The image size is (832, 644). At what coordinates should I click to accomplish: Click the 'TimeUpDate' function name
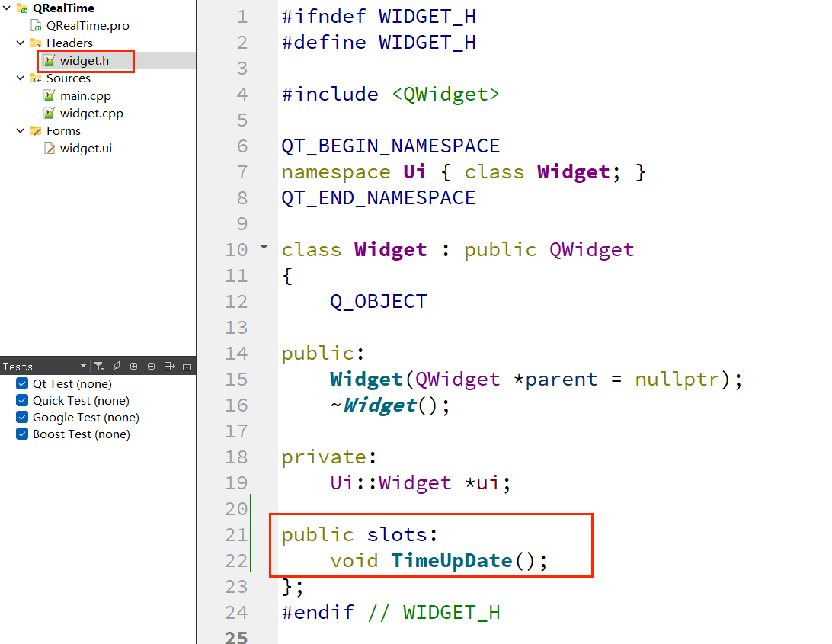click(x=452, y=561)
